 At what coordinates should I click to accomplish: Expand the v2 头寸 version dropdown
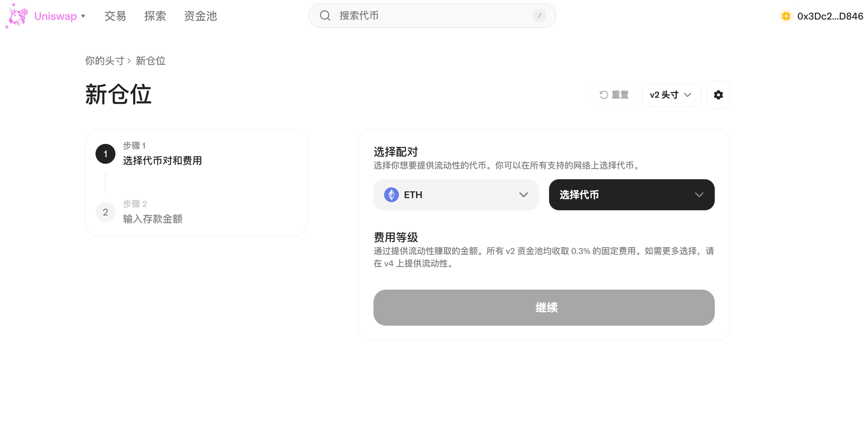point(671,95)
